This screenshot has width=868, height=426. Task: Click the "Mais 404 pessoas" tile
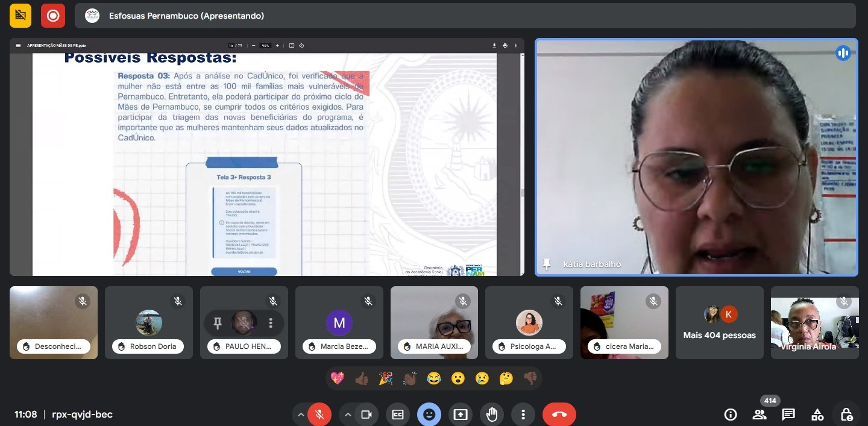tap(719, 323)
